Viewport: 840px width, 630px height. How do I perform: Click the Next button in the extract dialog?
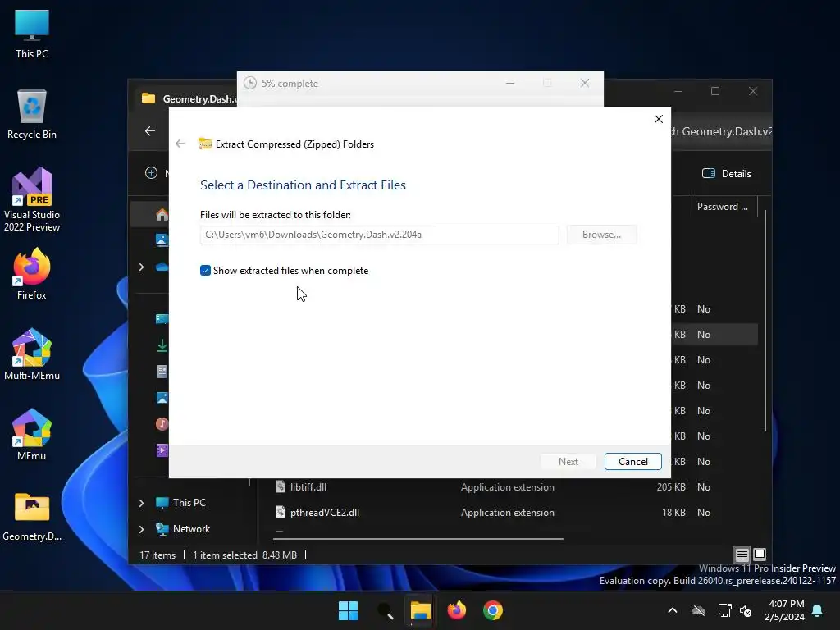568,462
